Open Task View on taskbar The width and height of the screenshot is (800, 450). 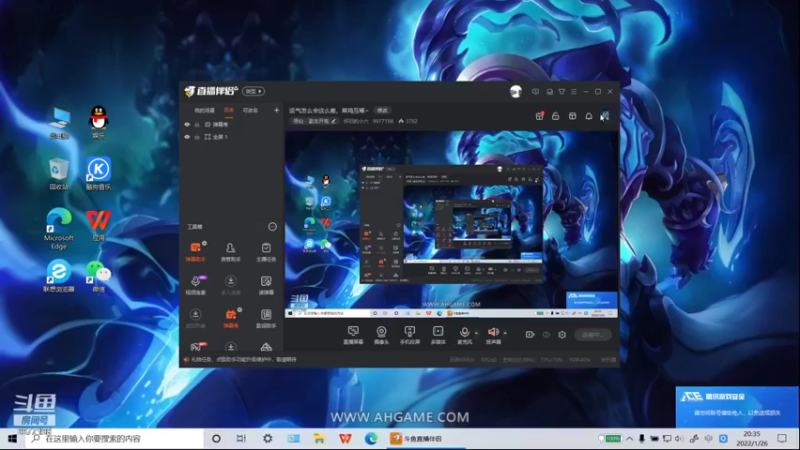241,438
